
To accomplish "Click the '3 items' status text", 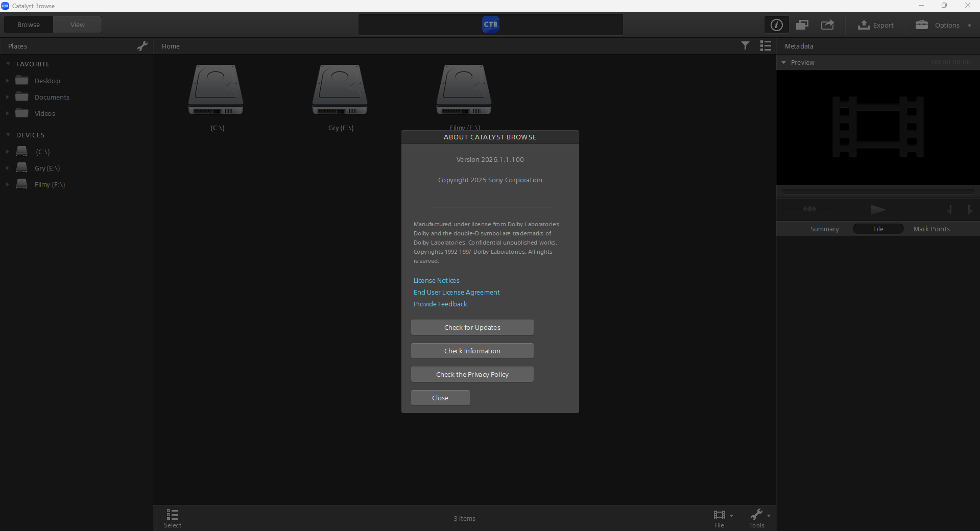I will click(x=465, y=518).
